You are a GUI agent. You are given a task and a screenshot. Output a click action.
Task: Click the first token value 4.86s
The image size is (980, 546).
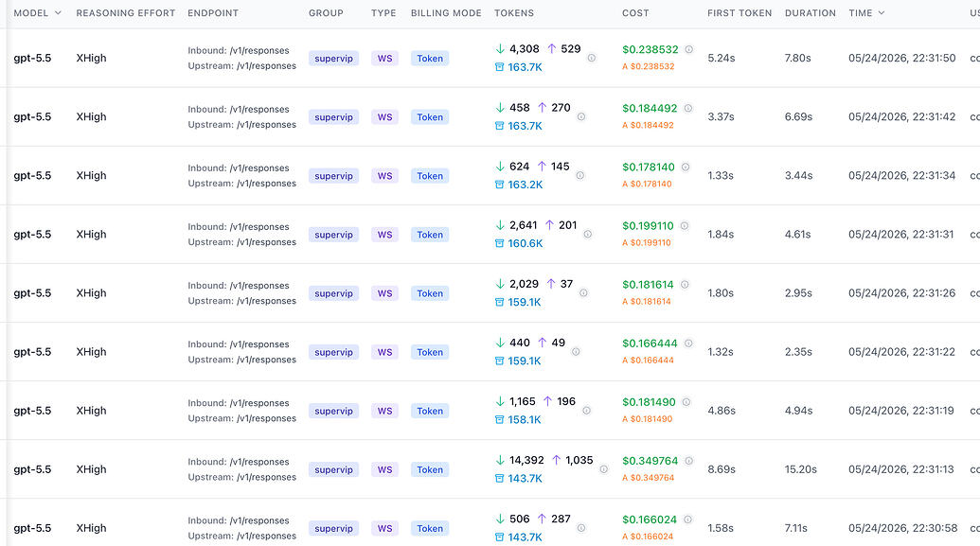[x=722, y=411]
